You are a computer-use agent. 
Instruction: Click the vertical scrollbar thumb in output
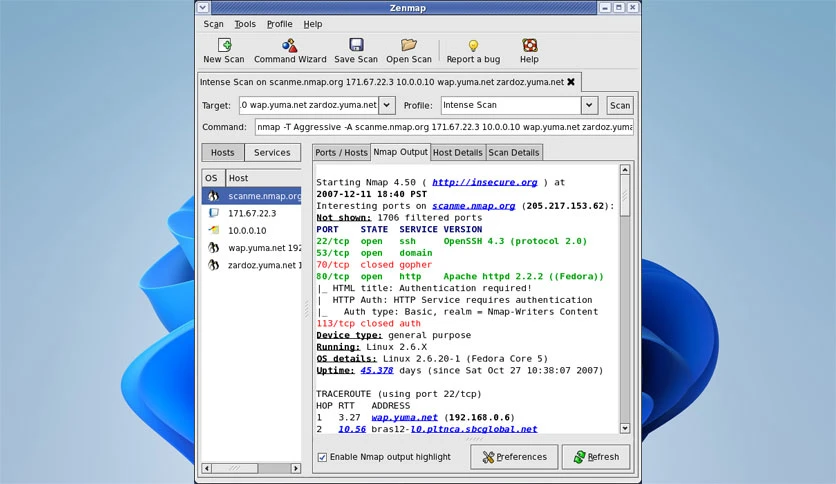[625, 196]
